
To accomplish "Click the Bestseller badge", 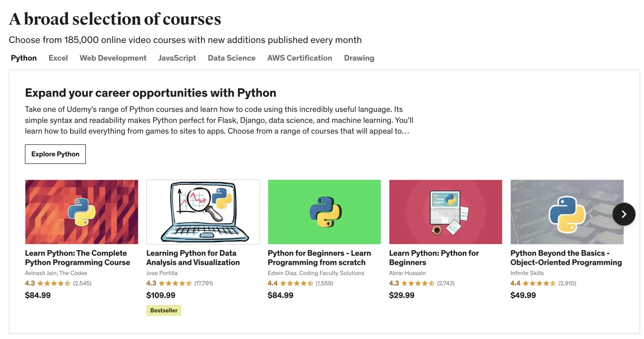I will [164, 310].
